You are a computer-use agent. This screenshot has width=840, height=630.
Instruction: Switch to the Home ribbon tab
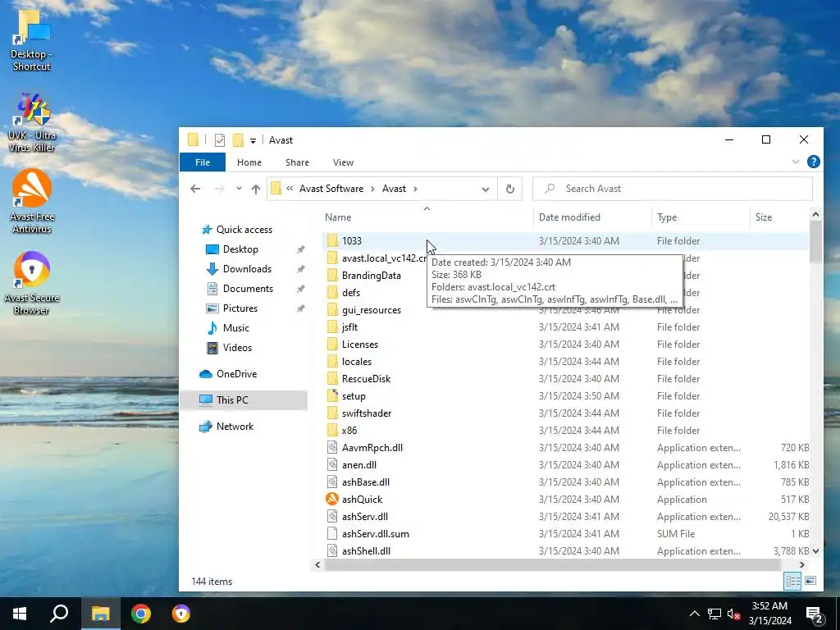click(x=249, y=162)
